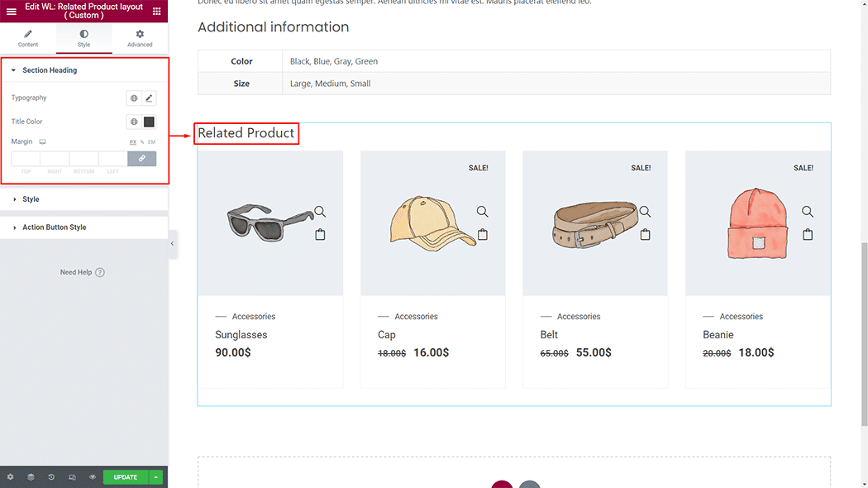Click the Title Color global globe icon

134,122
